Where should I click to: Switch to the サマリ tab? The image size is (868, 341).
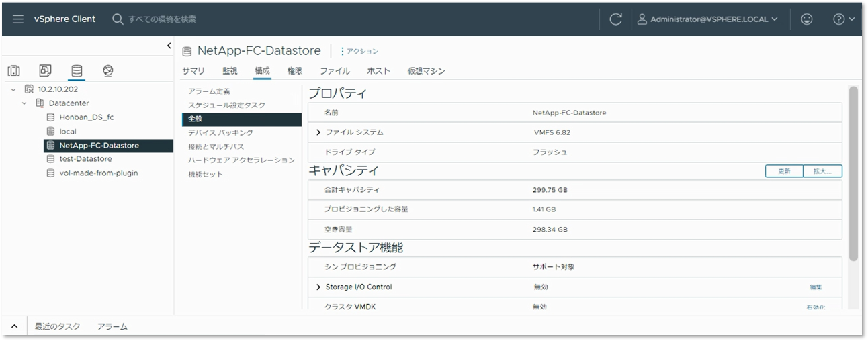(193, 71)
